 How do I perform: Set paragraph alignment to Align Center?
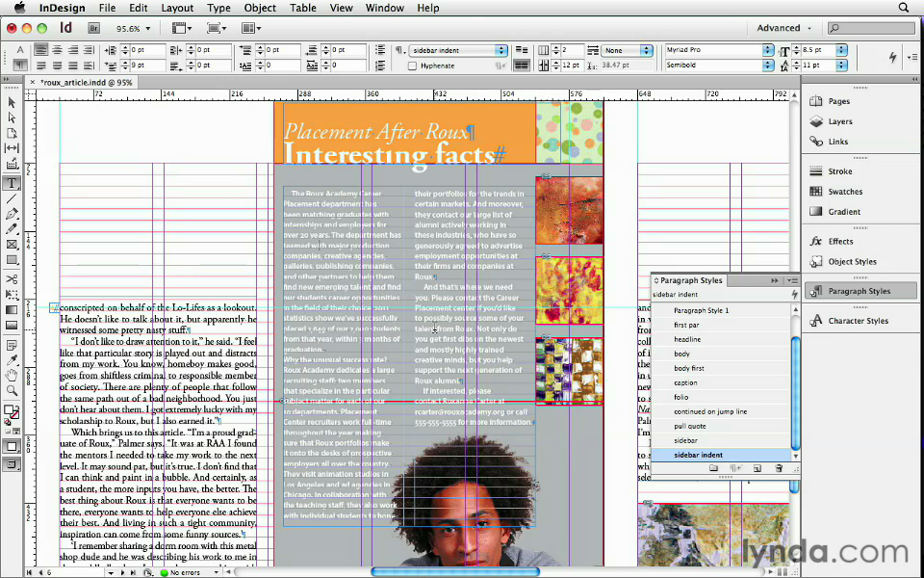57,50
